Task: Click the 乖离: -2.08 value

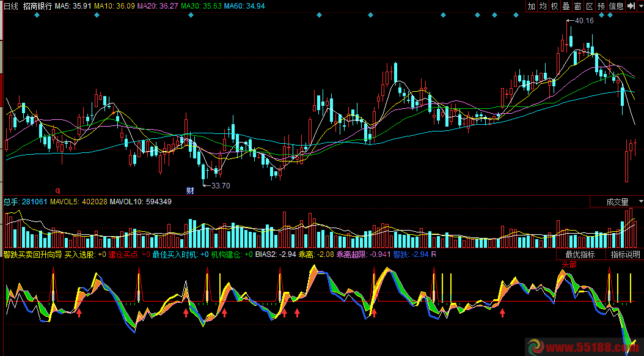Action: pos(317,254)
